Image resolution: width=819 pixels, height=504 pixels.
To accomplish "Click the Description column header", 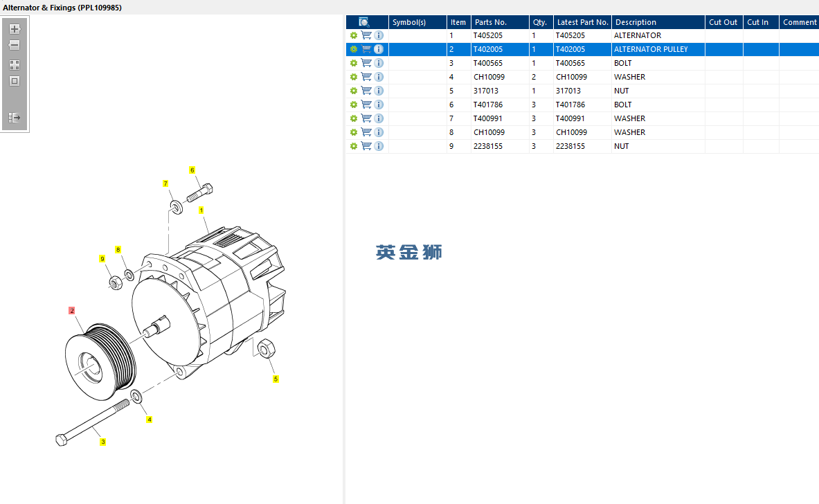I will coord(658,22).
